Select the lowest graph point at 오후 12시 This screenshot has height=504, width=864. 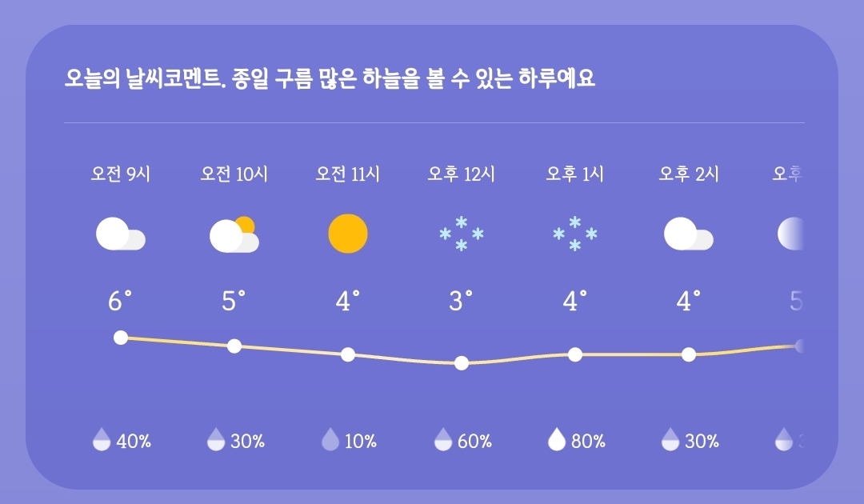pos(462,363)
